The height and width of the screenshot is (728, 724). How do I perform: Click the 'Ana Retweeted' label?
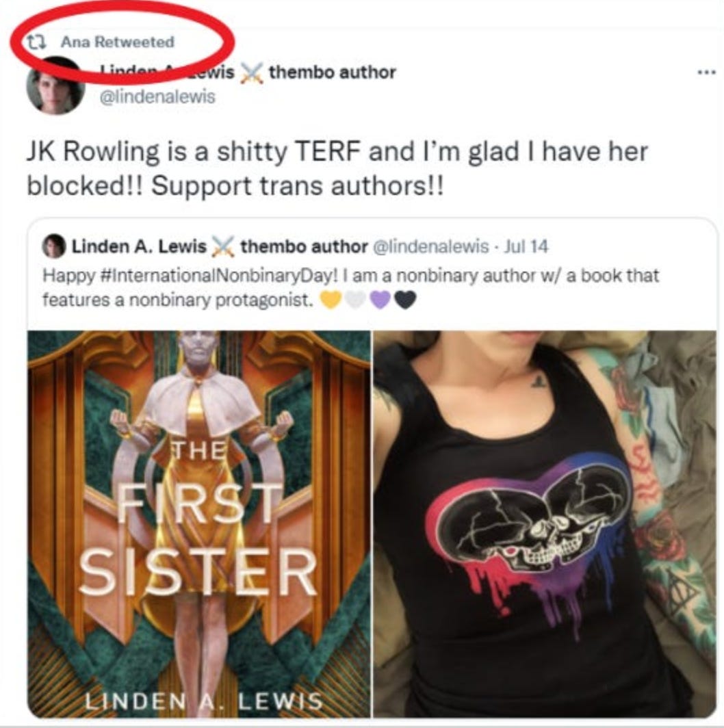(118, 42)
